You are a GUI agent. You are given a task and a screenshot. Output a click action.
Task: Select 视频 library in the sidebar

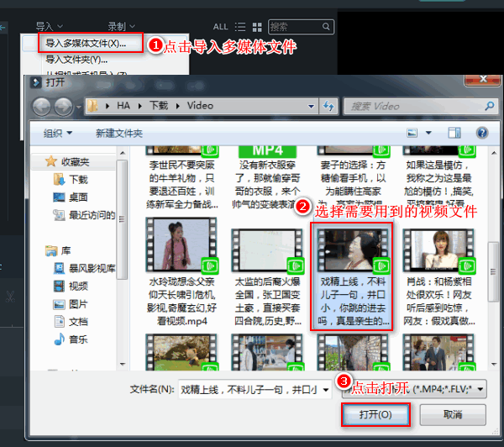coord(78,286)
